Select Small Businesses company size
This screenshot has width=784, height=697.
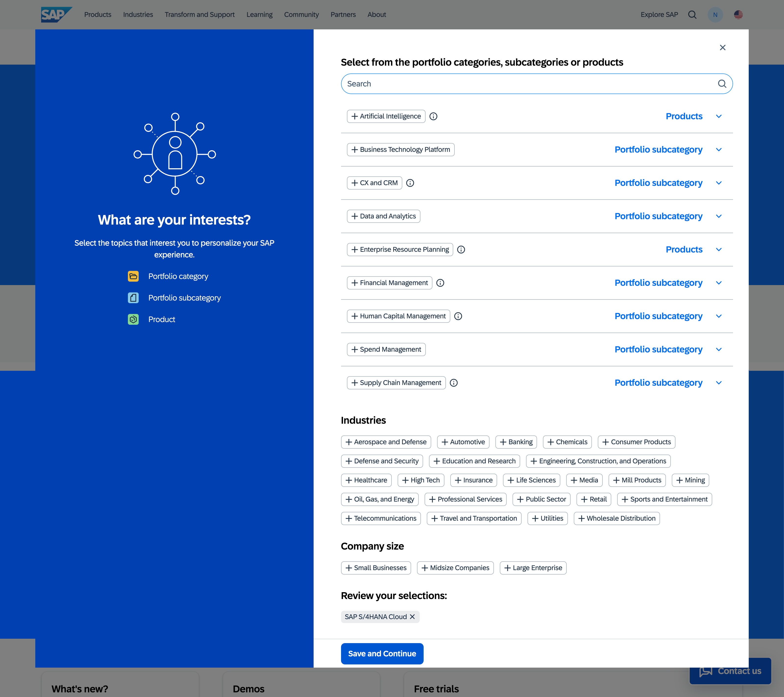coord(376,568)
